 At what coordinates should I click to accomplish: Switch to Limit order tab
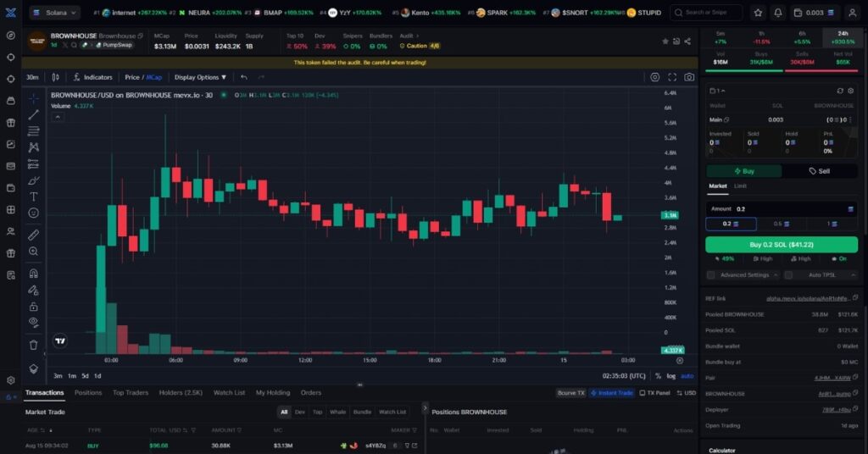pos(740,186)
